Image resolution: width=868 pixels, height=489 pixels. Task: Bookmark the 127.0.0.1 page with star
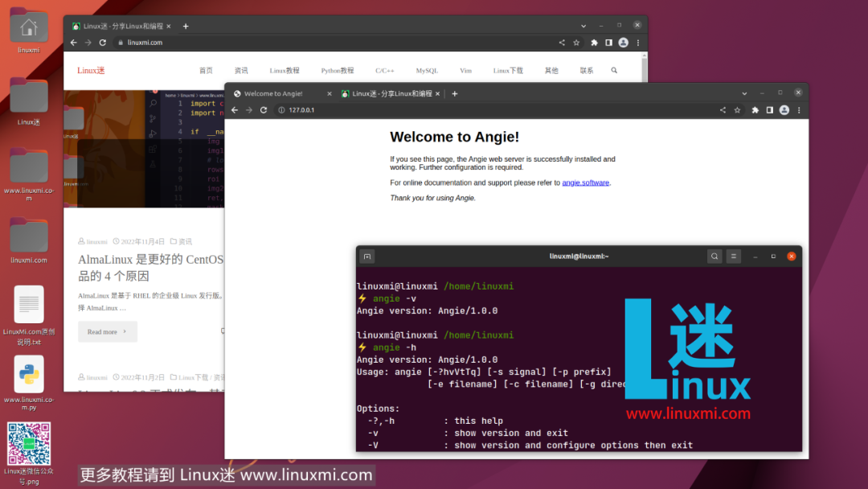(737, 110)
